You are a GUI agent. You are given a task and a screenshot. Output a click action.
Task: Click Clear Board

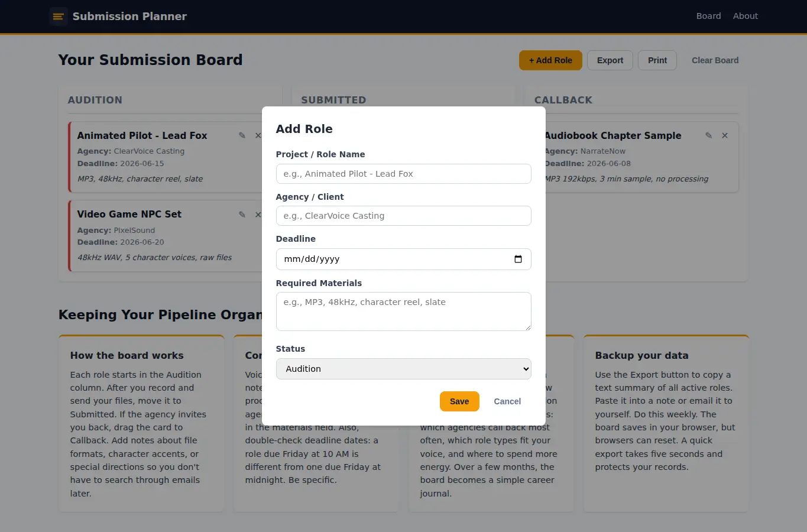[715, 60]
